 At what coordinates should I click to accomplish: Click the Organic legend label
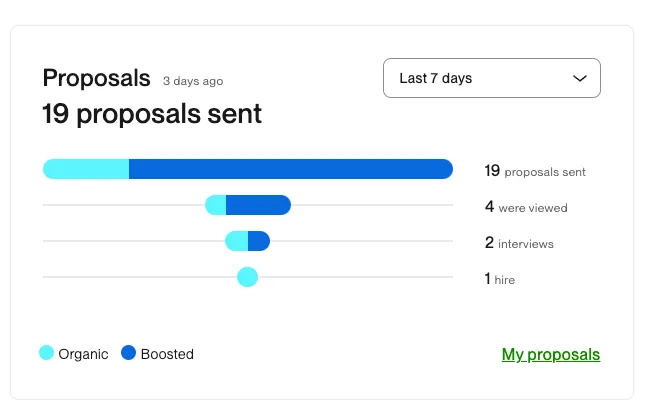click(x=83, y=354)
